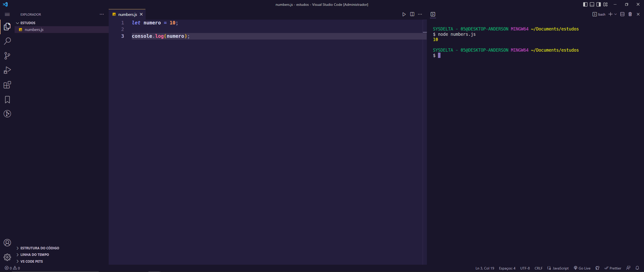Open the Git Graph activity icon
Image resolution: width=644 pixels, height=272 pixels.
click(x=7, y=114)
